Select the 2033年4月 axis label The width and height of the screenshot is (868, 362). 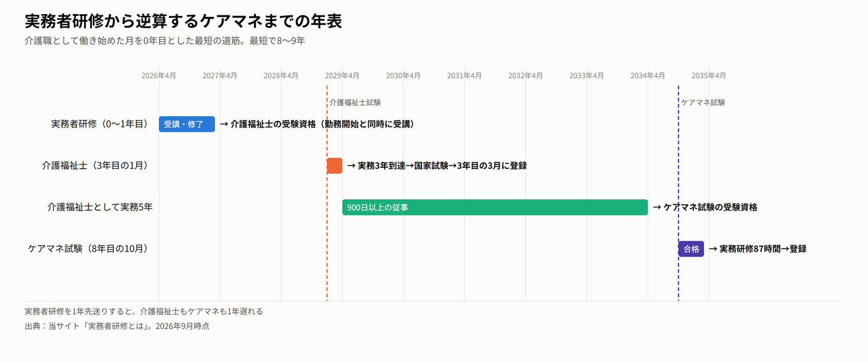(586, 75)
